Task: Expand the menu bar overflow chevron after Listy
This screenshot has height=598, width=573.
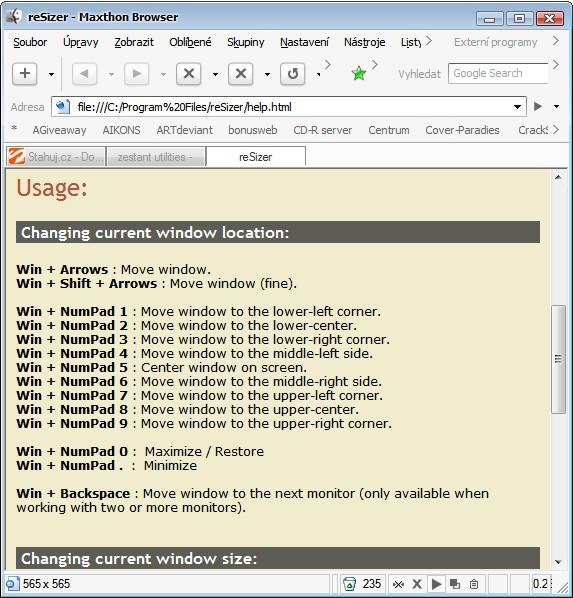Action: (429, 40)
